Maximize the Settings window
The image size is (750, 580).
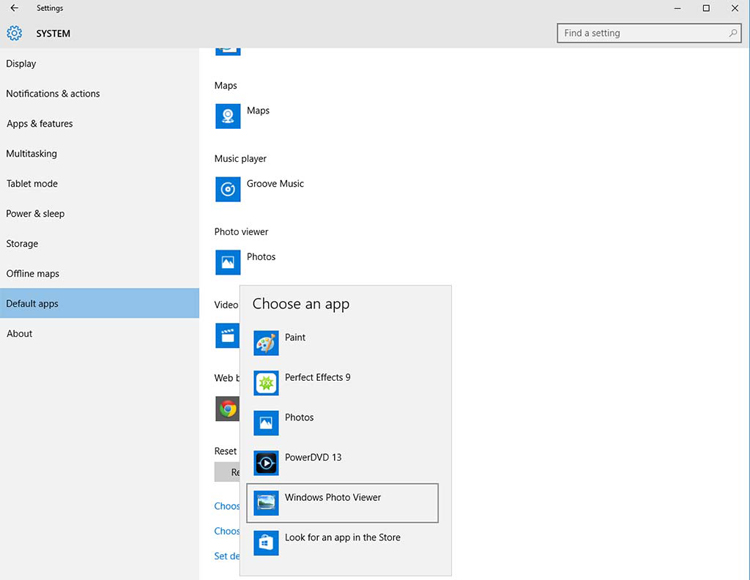tap(706, 8)
